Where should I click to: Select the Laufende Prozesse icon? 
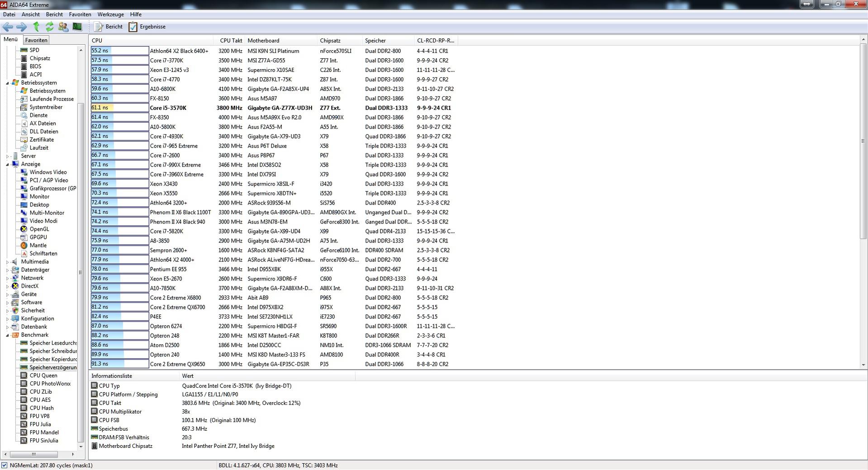[x=24, y=99]
